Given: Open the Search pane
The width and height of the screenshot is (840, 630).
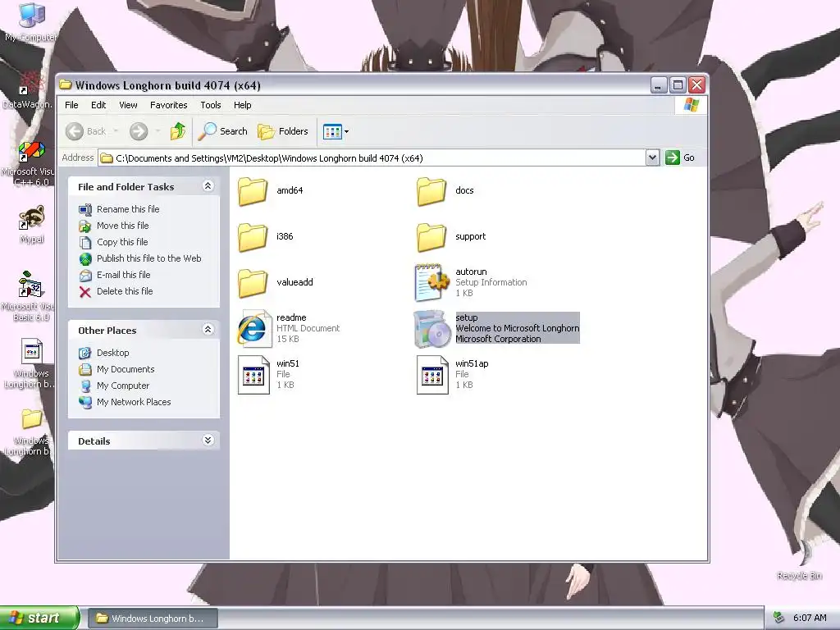Looking at the screenshot, I should click(x=223, y=131).
